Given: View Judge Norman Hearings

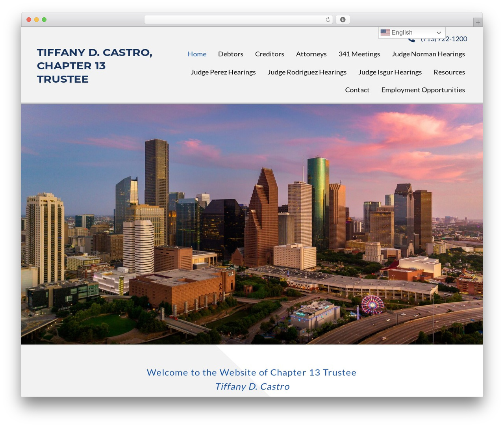Looking at the screenshot, I should (x=428, y=54).
